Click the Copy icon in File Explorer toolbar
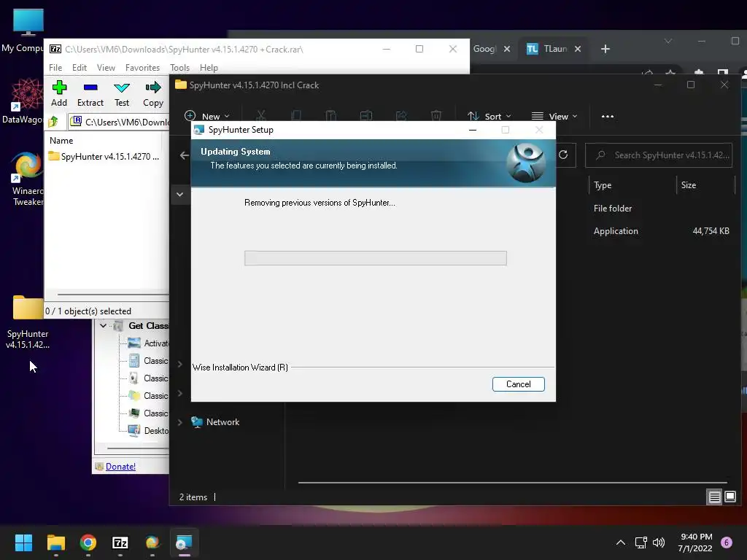The height and width of the screenshot is (560, 747). point(296,116)
